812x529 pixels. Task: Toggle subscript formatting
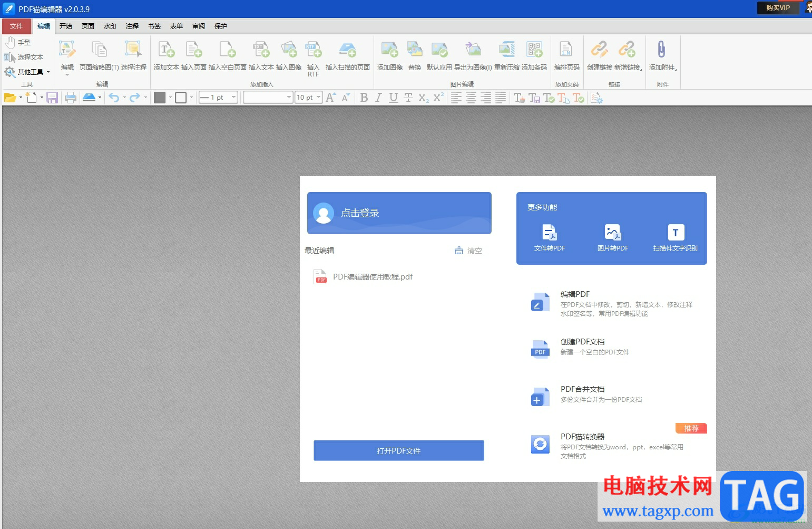(423, 98)
